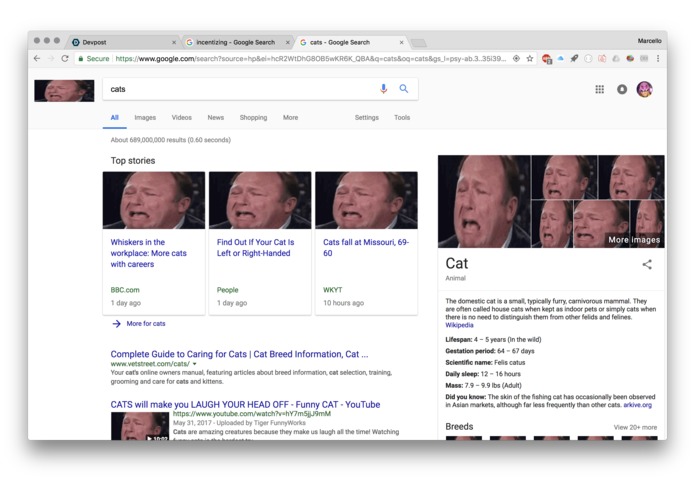Click More images in knowledge panel

634,240
